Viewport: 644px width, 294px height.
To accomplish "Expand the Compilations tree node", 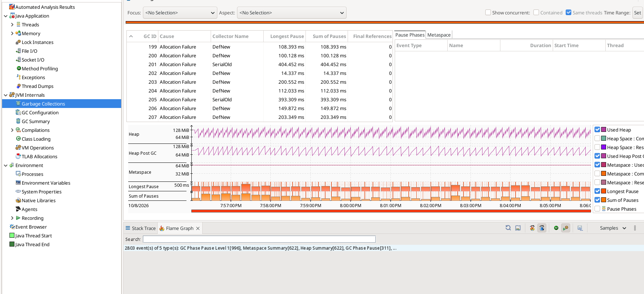I will [x=12, y=130].
